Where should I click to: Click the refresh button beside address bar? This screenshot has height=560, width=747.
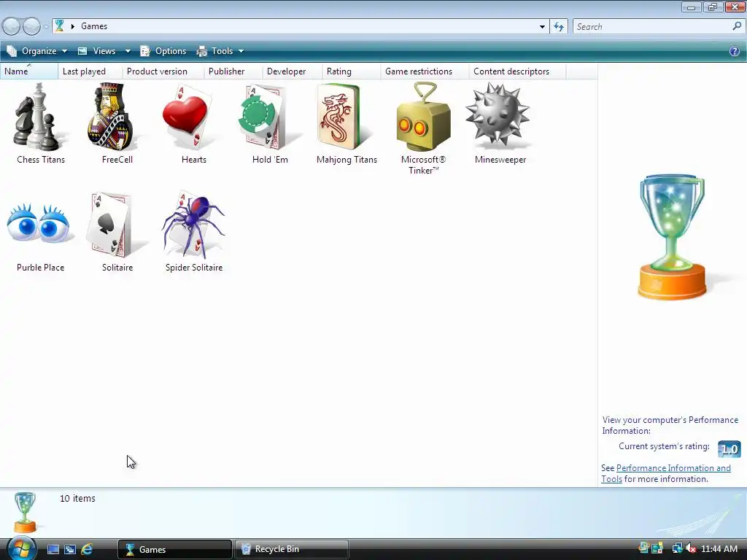559,27
